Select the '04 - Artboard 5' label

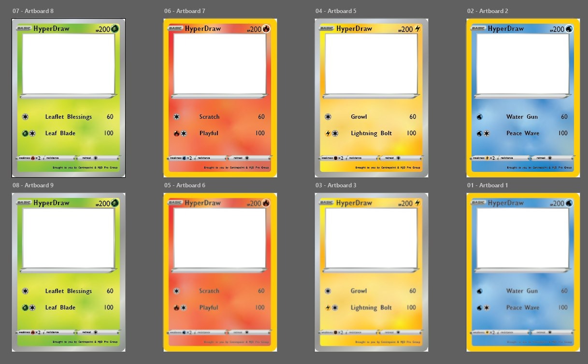pos(336,11)
